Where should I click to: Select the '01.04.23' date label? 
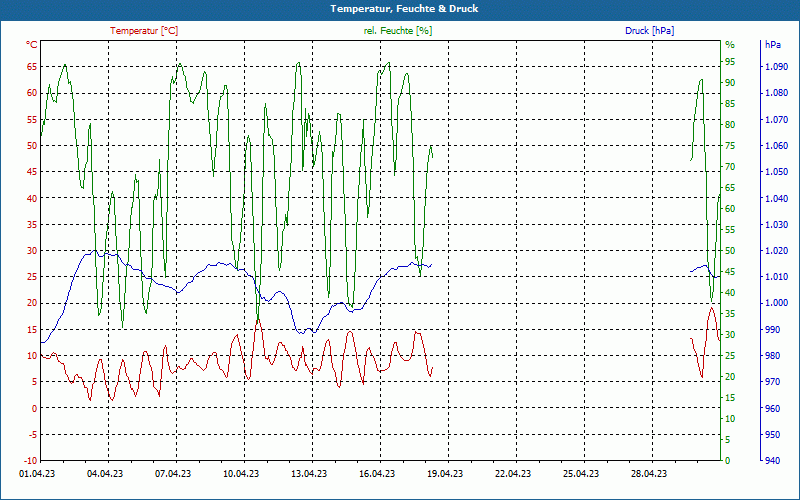coord(37,473)
